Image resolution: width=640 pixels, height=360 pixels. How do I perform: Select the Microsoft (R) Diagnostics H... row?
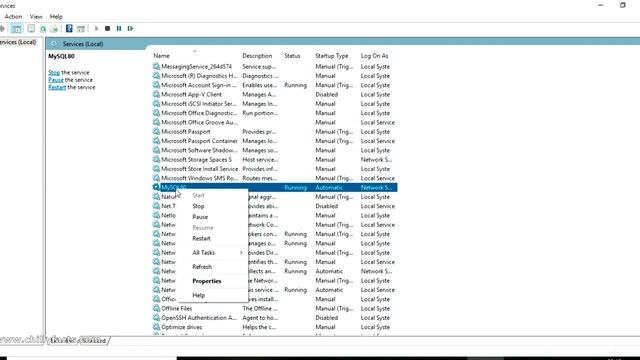coord(274,76)
